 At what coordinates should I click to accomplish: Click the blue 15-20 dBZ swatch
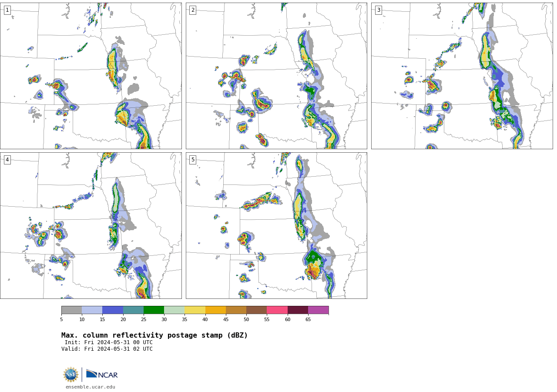click(113, 310)
